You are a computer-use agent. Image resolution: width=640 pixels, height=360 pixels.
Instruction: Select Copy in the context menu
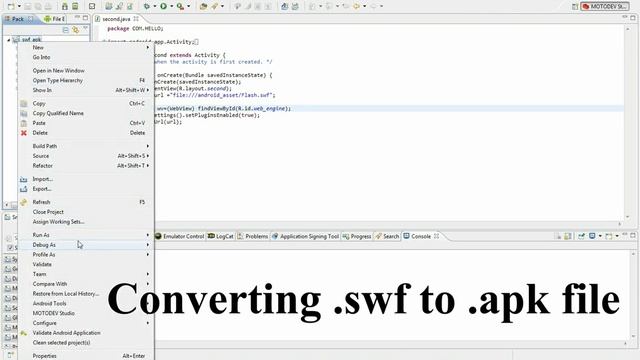[87, 104]
